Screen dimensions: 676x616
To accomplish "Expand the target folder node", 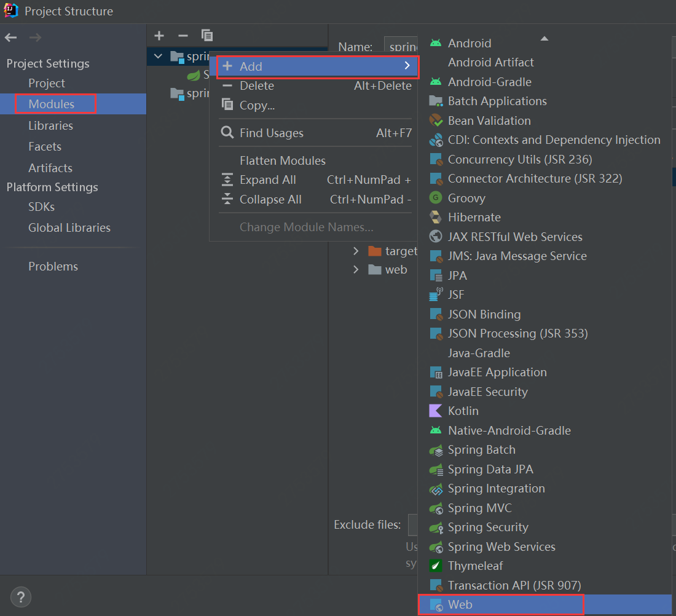I will (356, 251).
